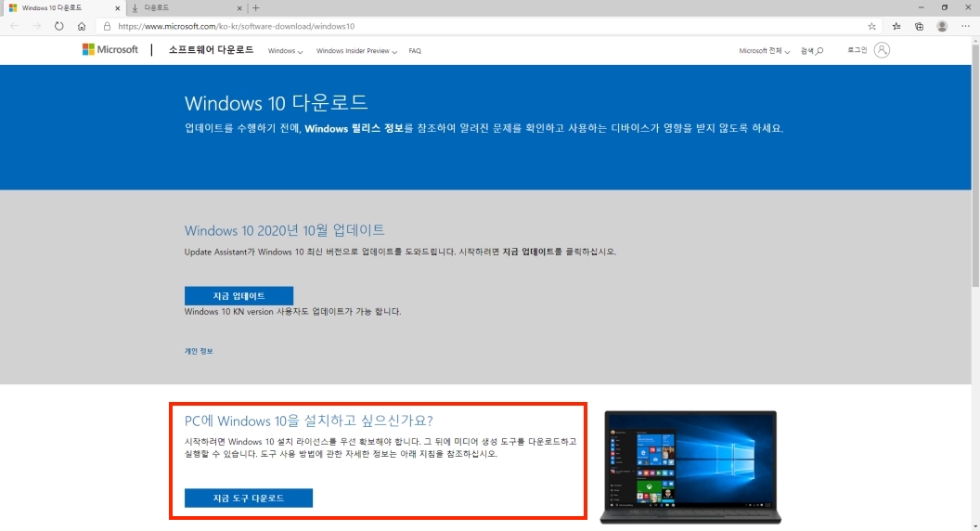The width and height of the screenshot is (980, 531).
Task: Open the Windows 릴리스 정보 link
Action: tap(354, 128)
